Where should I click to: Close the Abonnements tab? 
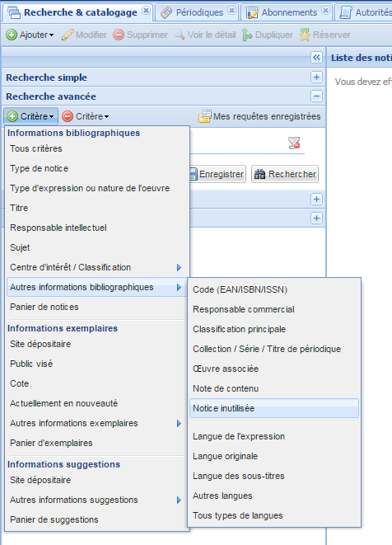[325, 11]
